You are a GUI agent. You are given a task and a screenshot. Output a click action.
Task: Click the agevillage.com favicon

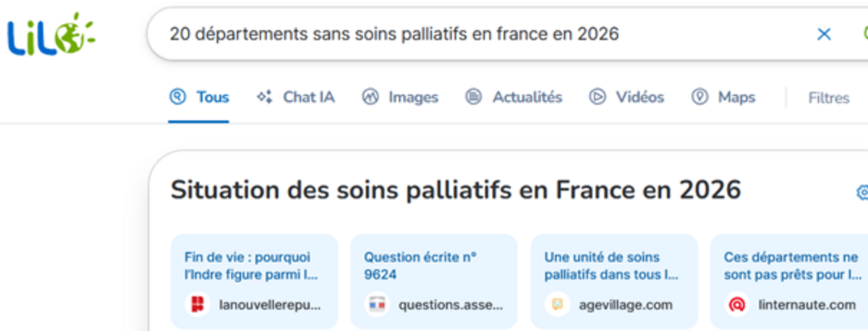click(557, 305)
